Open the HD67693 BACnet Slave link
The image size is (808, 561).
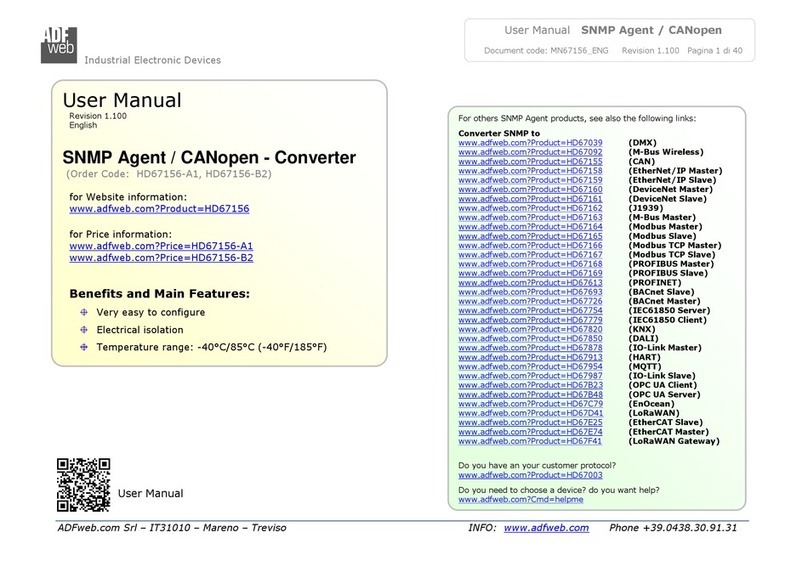point(530,292)
